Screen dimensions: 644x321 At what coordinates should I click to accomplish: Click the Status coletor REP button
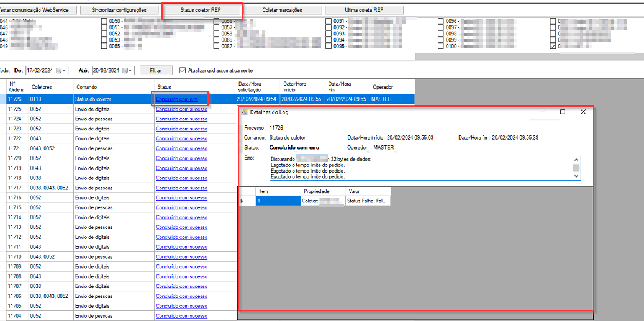pyautogui.click(x=201, y=10)
